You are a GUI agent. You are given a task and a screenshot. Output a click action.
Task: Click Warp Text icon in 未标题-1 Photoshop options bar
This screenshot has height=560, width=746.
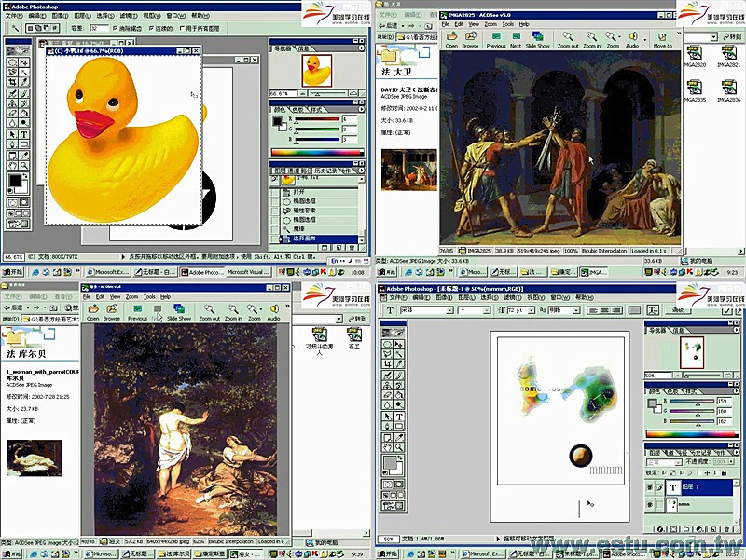click(653, 310)
